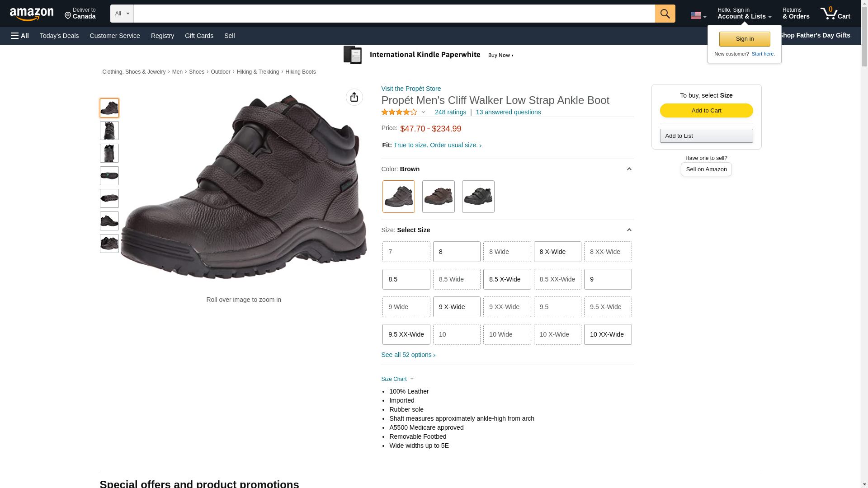Viewport: 868px width, 488px height.
Task: Select size 9 X-Wide option
Action: click(x=457, y=307)
